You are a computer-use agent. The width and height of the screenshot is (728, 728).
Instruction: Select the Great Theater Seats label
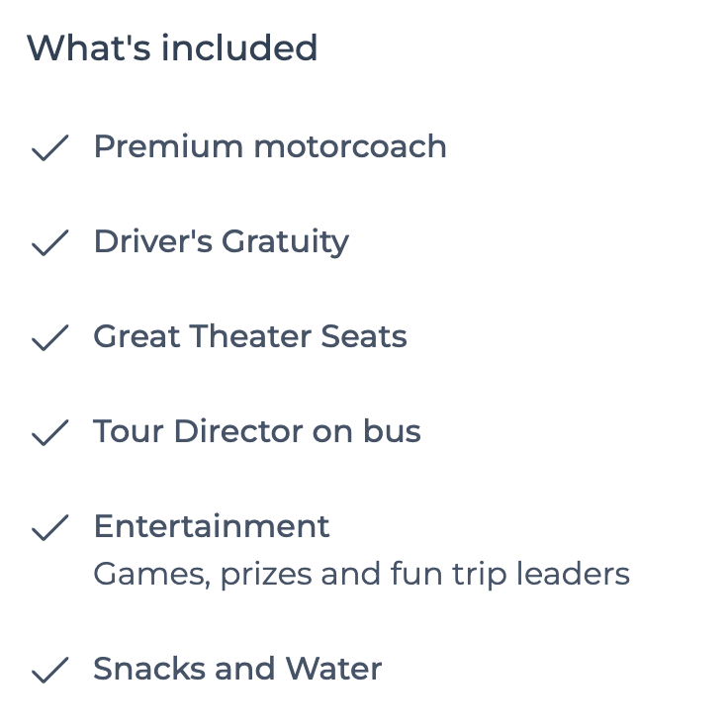click(250, 336)
